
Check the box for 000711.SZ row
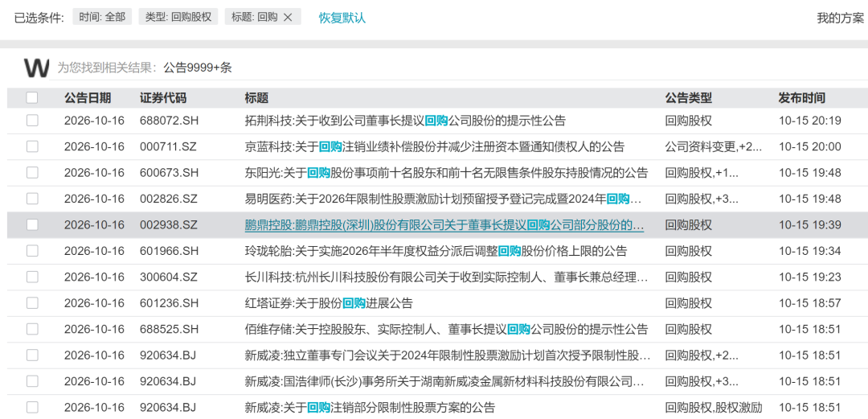coord(32,147)
